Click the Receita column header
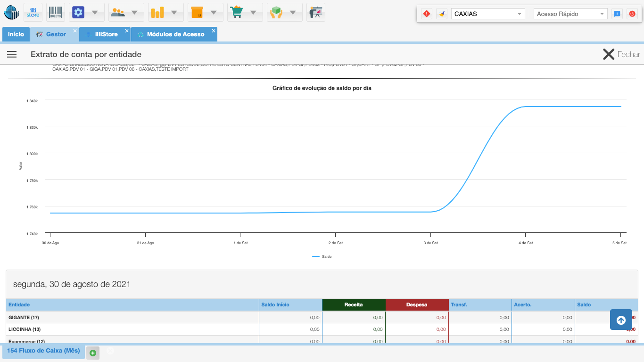The height and width of the screenshot is (362, 644). [354, 304]
